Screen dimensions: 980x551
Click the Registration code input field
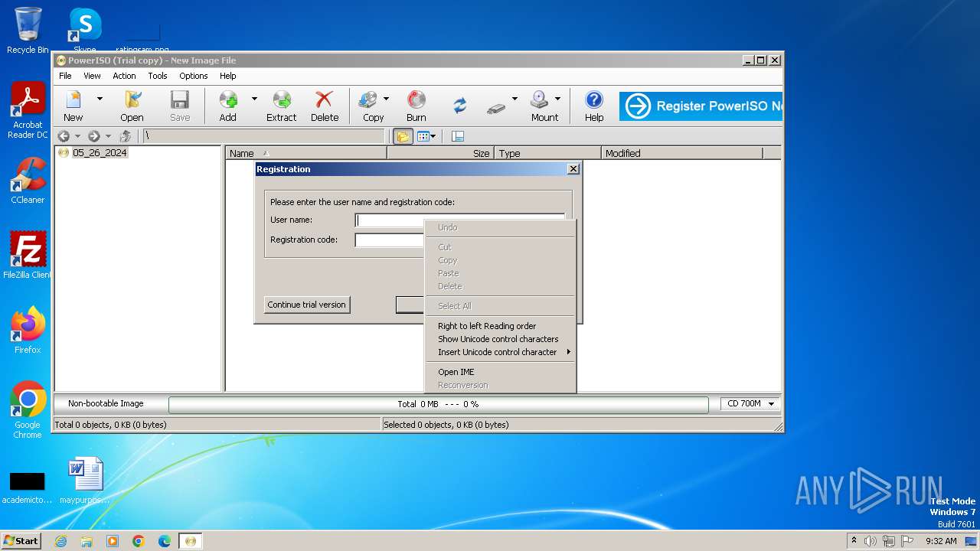click(390, 240)
